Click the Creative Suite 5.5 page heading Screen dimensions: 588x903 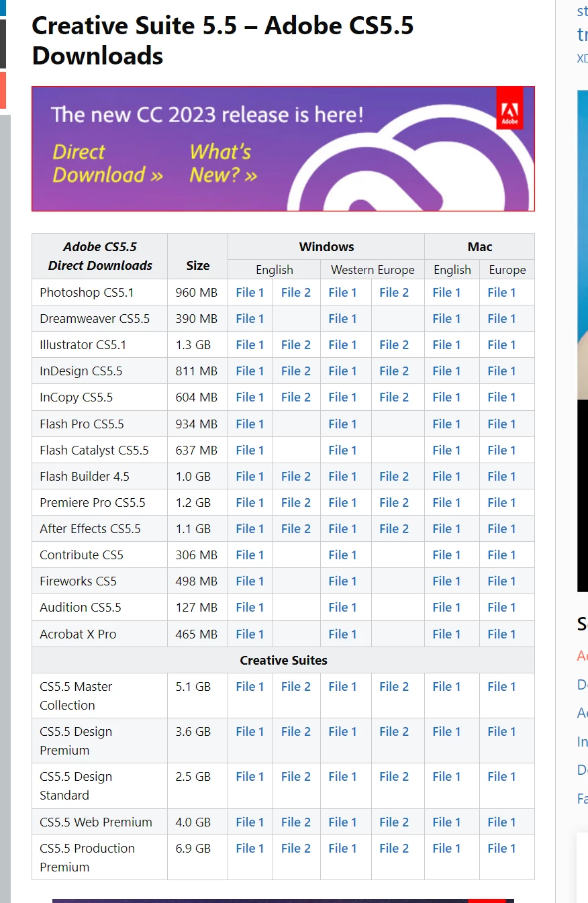223,40
